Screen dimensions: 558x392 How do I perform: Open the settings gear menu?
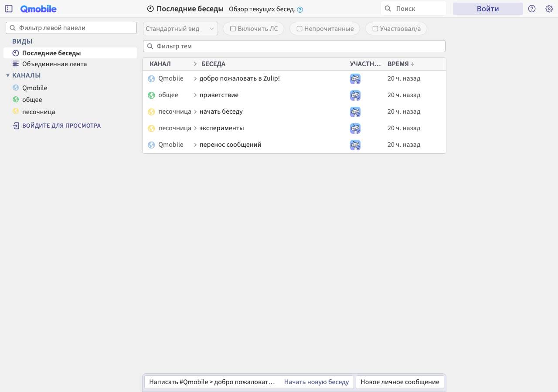(x=549, y=9)
